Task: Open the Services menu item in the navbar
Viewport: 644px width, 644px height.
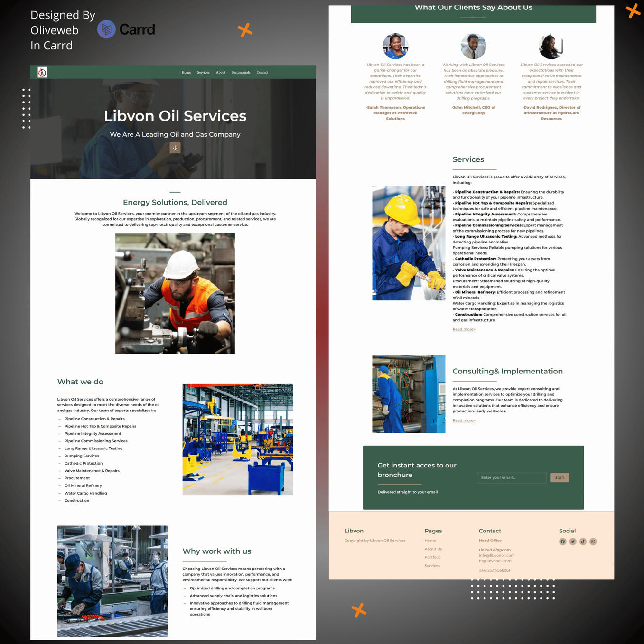Action: 203,72
